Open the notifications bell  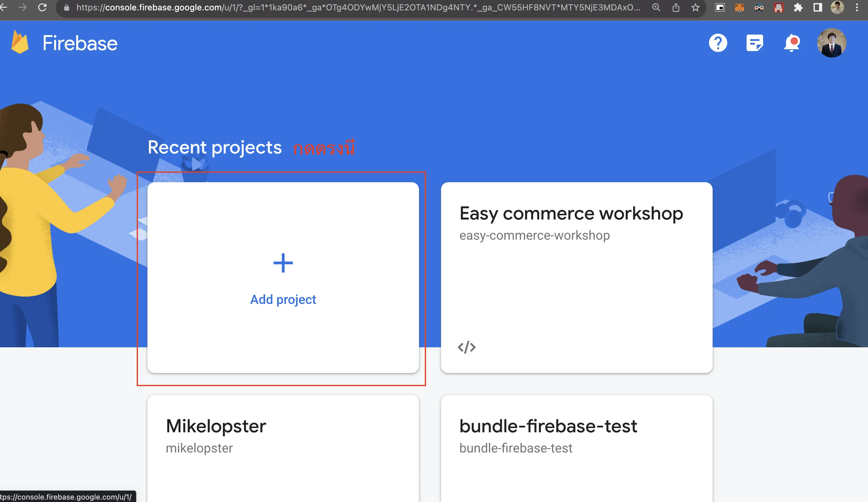coord(792,43)
